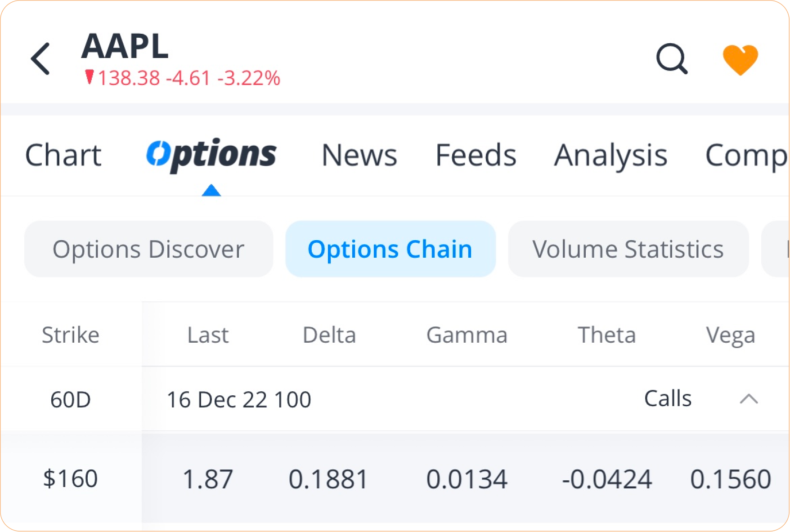Select the Options tab

(x=211, y=155)
